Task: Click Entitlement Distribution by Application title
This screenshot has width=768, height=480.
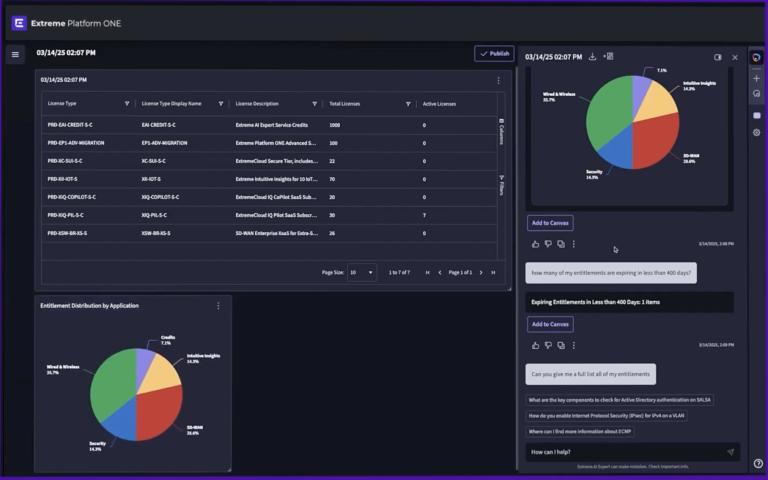Action: (x=90, y=306)
